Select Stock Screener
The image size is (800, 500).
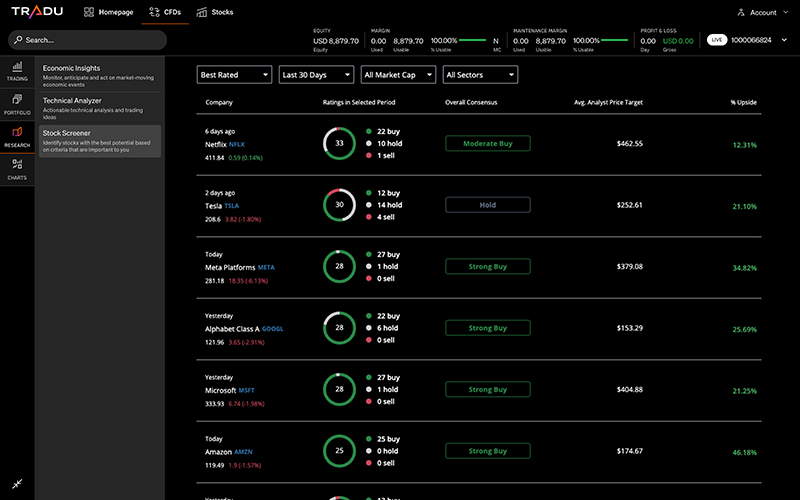click(x=100, y=141)
